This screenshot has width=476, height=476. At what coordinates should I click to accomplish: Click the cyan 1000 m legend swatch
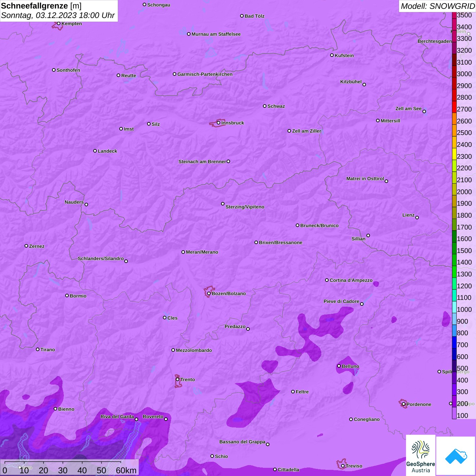click(x=454, y=307)
